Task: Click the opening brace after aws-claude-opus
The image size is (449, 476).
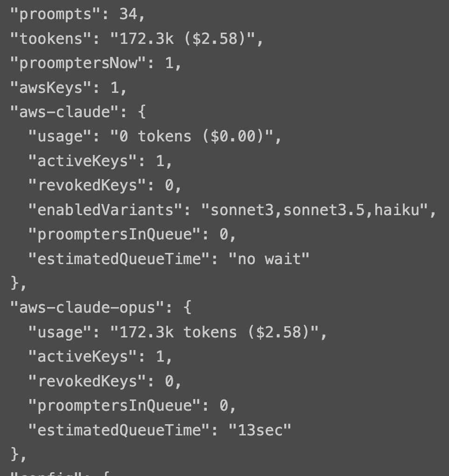Action: click(x=187, y=308)
